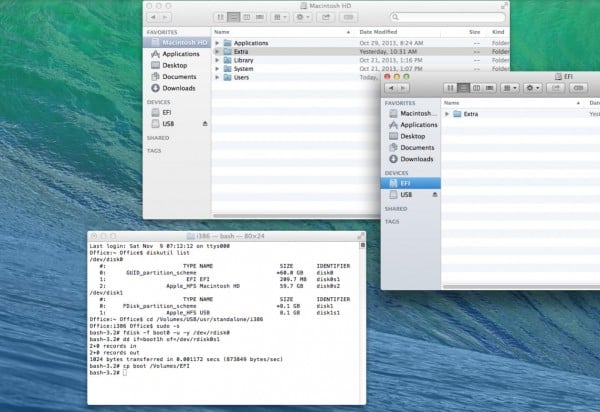This screenshot has width=600, height=412.
Task: Expand Extra folder in EFI window
Action: tap(447, 114)
